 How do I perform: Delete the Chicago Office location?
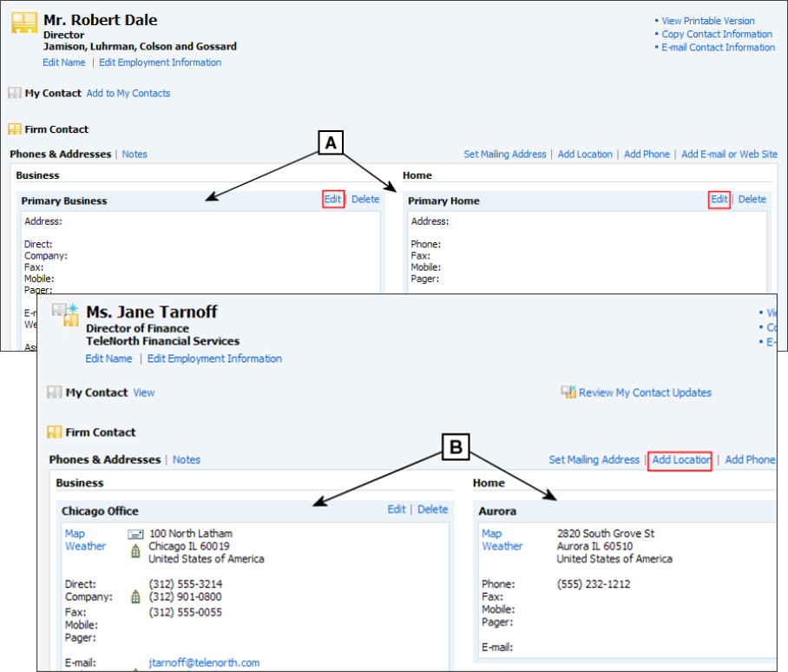(433, 509)
